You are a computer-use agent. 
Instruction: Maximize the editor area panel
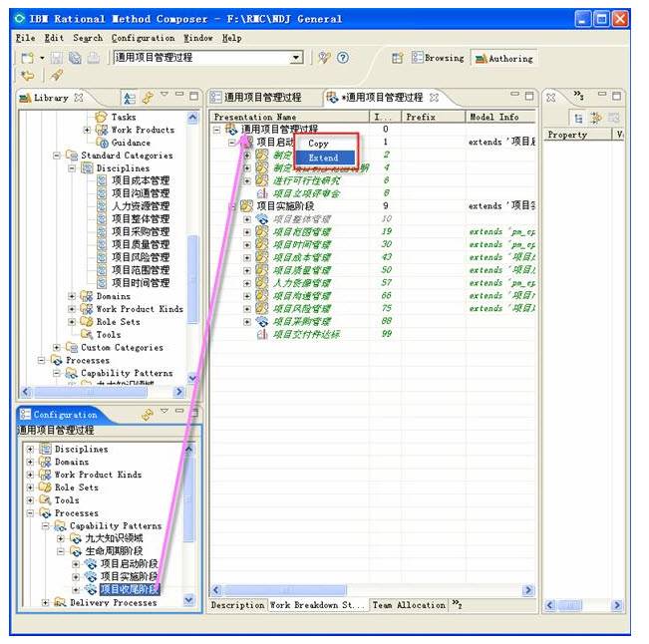(527, 96)
